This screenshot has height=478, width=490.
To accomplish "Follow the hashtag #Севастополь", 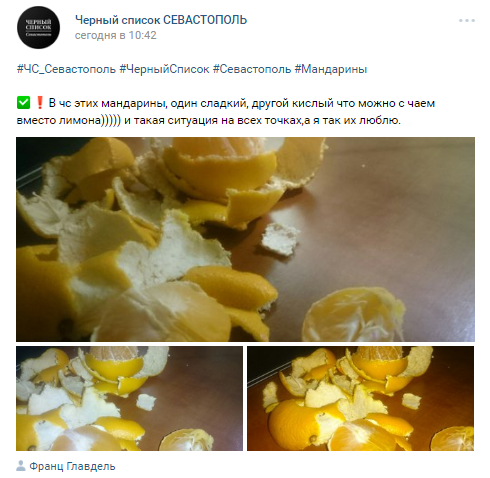I will click(x=252, y=69).
